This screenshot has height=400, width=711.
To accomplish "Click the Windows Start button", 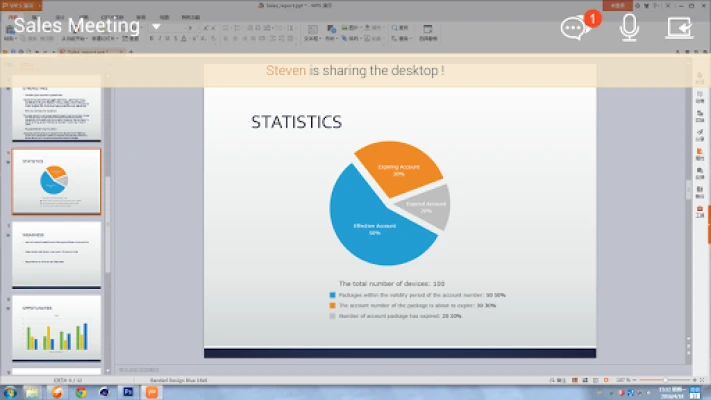I will 10,392.
